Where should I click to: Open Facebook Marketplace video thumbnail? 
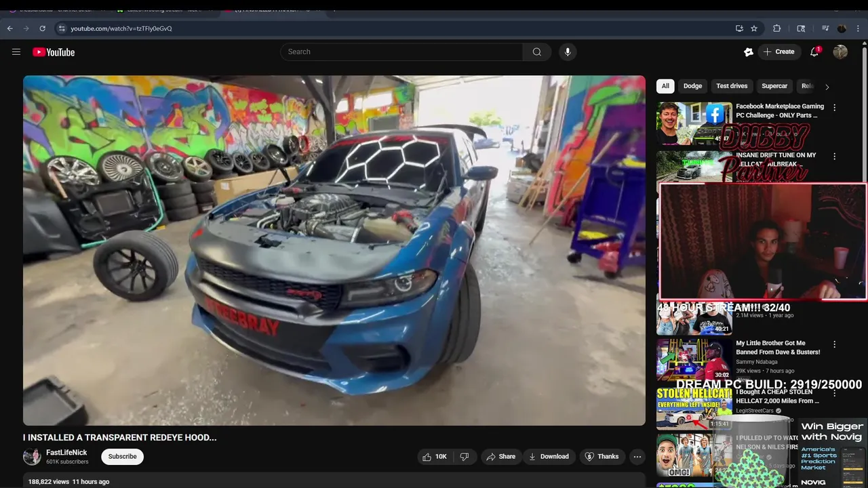pyautogui.click(x=694, y=123)
